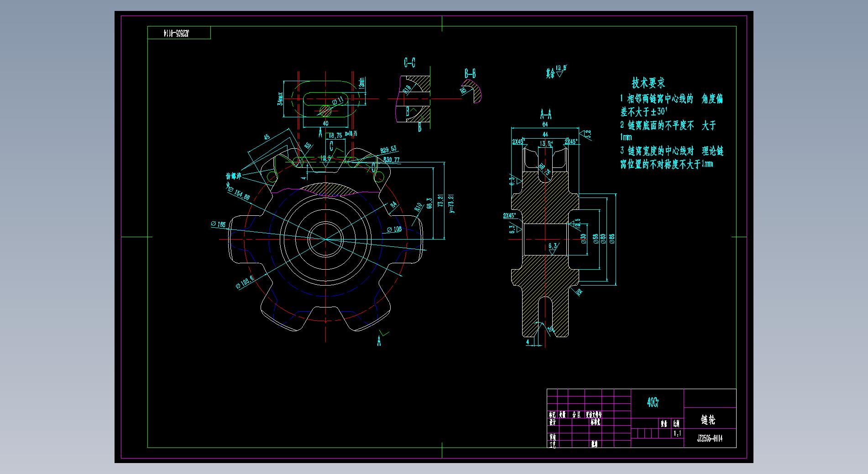Select the 1:1 scale value cell
Screen dimensions: 868x474
677,434
